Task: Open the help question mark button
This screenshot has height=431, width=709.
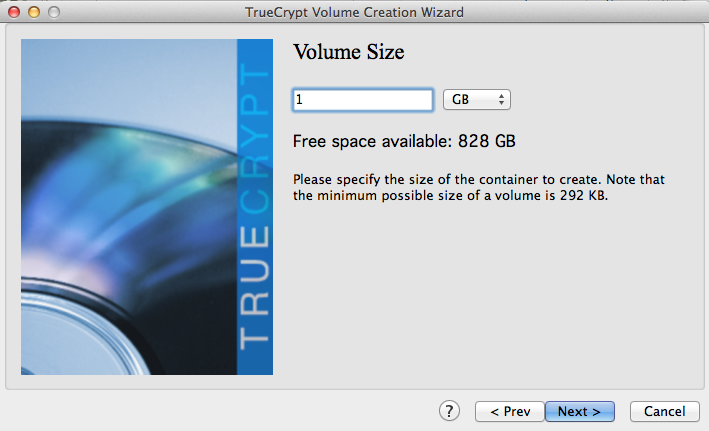Action: click(449, 411)
